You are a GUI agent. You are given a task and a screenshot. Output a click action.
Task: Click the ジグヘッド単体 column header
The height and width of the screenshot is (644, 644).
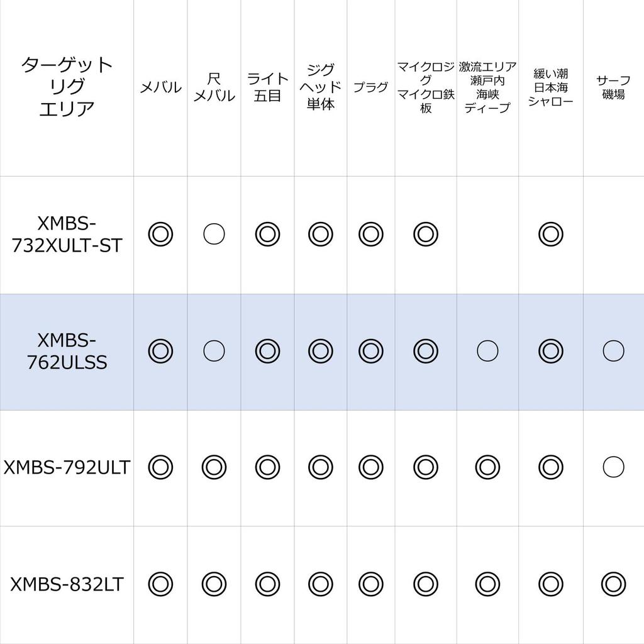pyautogui.click(x=321, y=87)
